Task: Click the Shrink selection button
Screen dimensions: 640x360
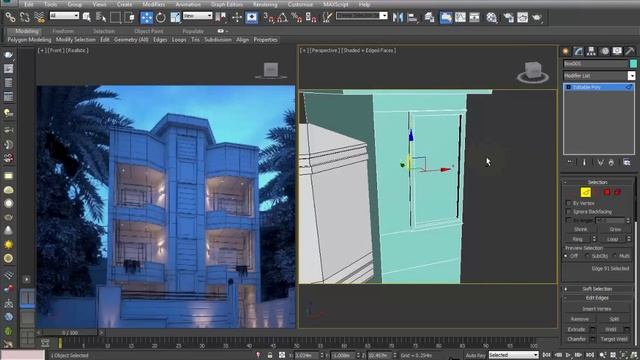Action: [x=580, y=229]
